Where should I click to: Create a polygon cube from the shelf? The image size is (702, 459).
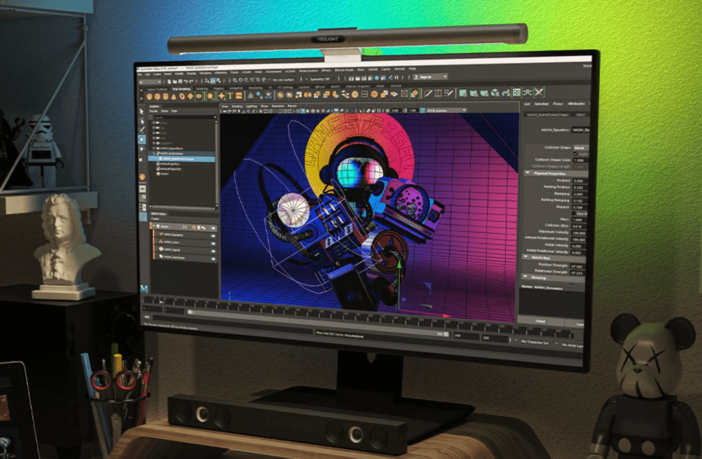coord(157,96)
